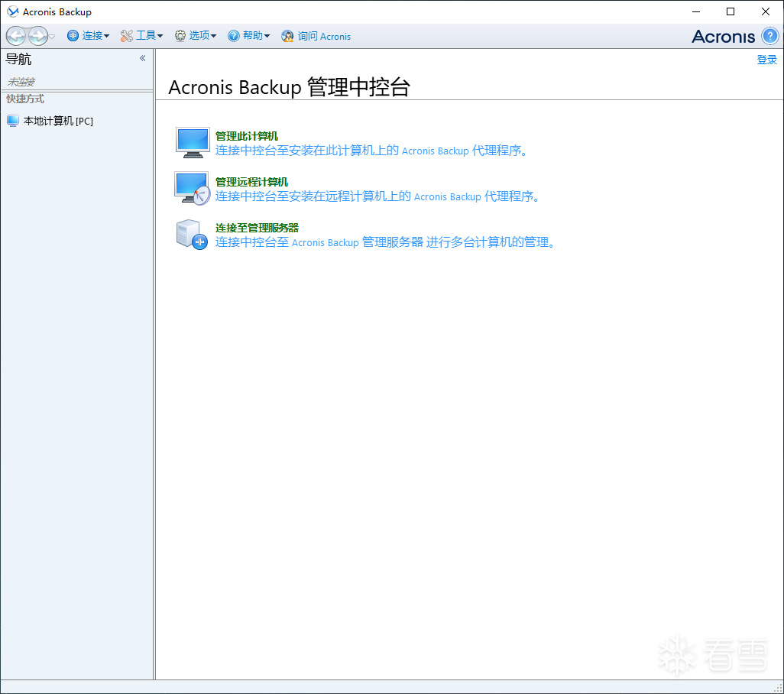The width and height of the screenshot is (784, 694).
Task: Click description 连接中控台至安装在此计算机上的 agent text
Action: (372, 151)
